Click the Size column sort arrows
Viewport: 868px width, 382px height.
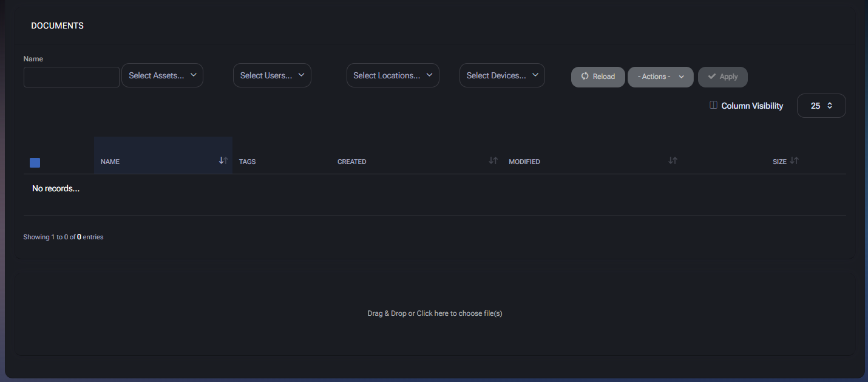coord(794,161)
